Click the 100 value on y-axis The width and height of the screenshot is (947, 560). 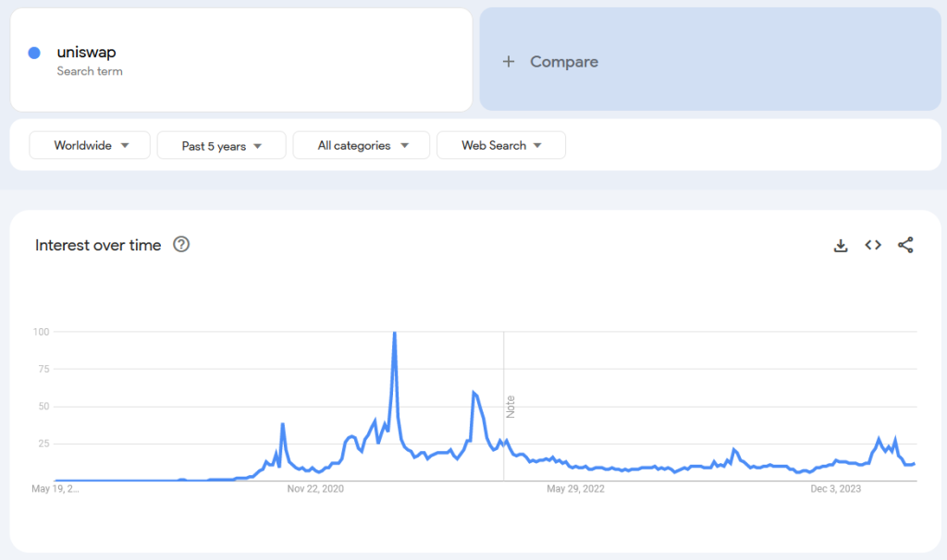pyautogui.click(x=40, y=332)
